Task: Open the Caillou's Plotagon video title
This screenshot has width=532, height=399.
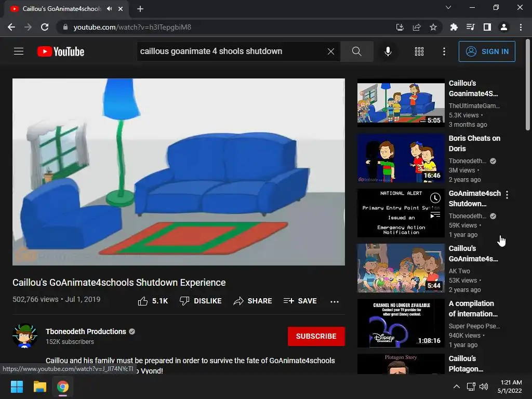Action: (465, 363)
